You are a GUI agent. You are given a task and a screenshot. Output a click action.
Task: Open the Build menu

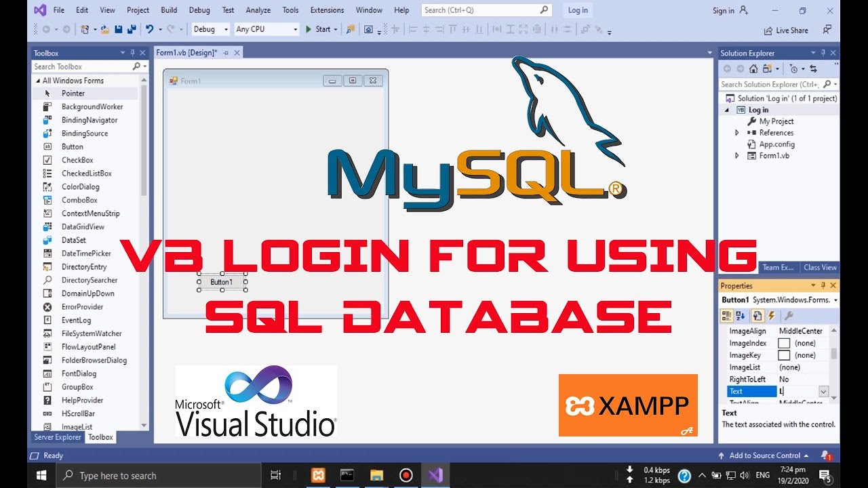coord(169,10)
